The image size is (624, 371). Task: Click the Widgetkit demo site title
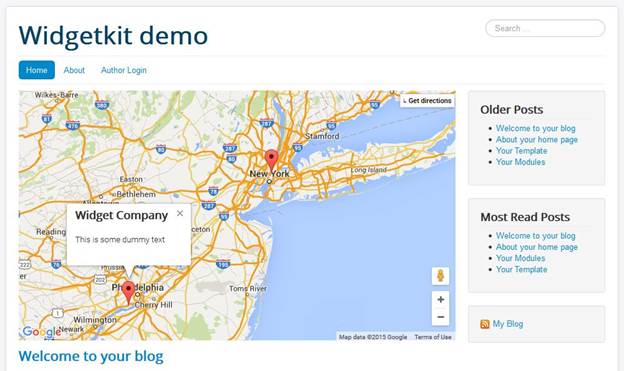(113, 36)
